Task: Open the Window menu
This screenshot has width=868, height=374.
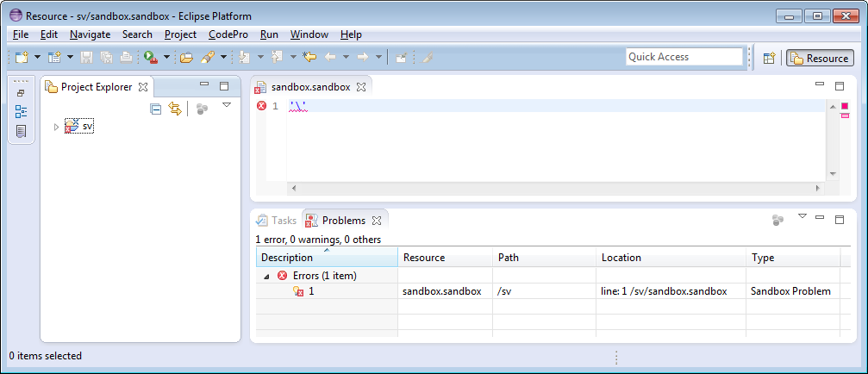Action: click(x=309, y=34)
